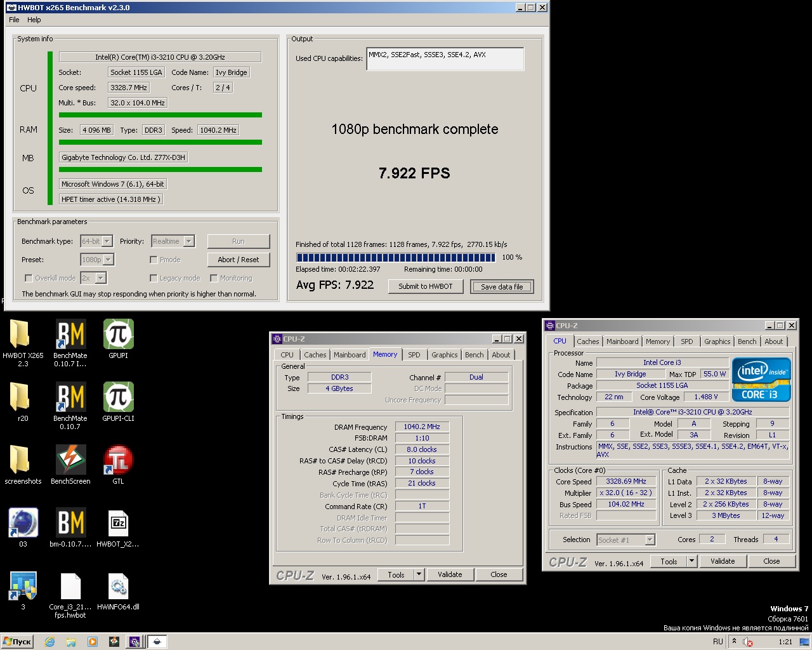Screen dimensions: 812x650
Task: Click the RU language indicator in taskbar
Action: (717, 642)
